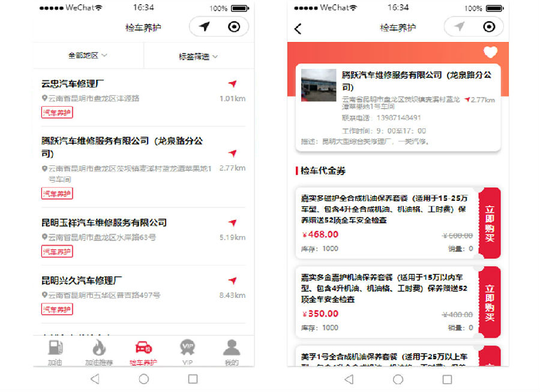Go back using the left chevron
The image size is (540, 392).
(x=298, y=28)
